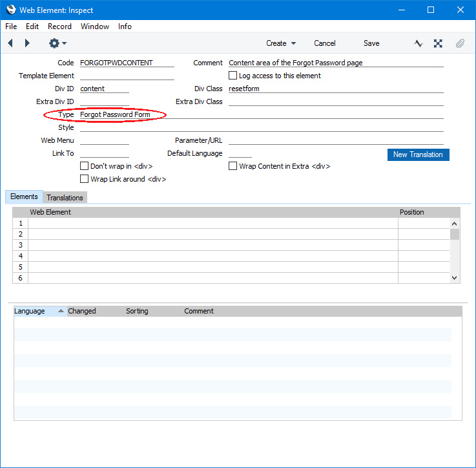This screenshot has width=476, height=468.
Task: Click the Style field
Action: pyautogui.click(x=262, y=127)
